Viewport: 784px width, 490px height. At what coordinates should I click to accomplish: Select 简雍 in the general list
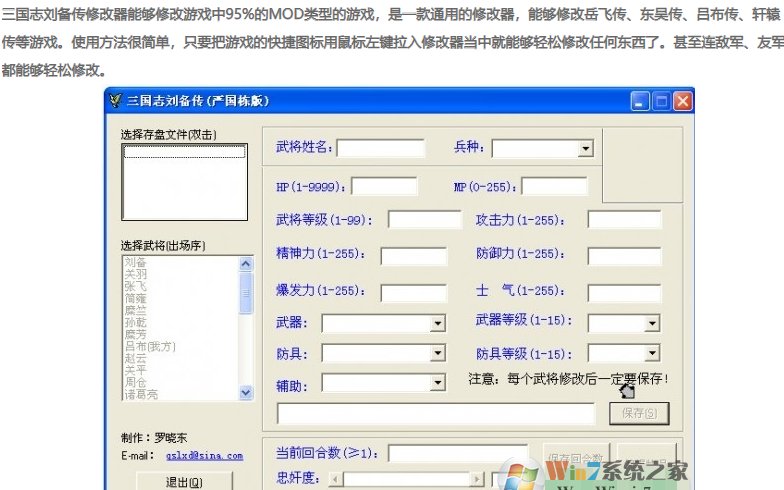pyautogui.click(x=136, y=298)
